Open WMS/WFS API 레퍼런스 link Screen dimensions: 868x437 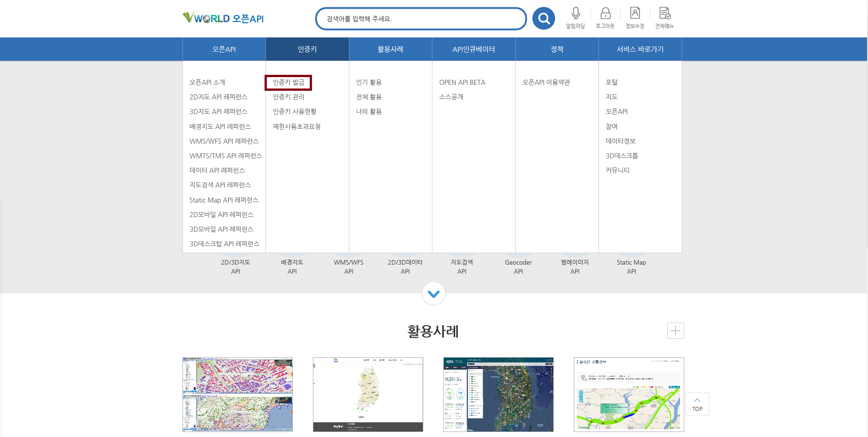pyautogui.click(x=224, y=141)
